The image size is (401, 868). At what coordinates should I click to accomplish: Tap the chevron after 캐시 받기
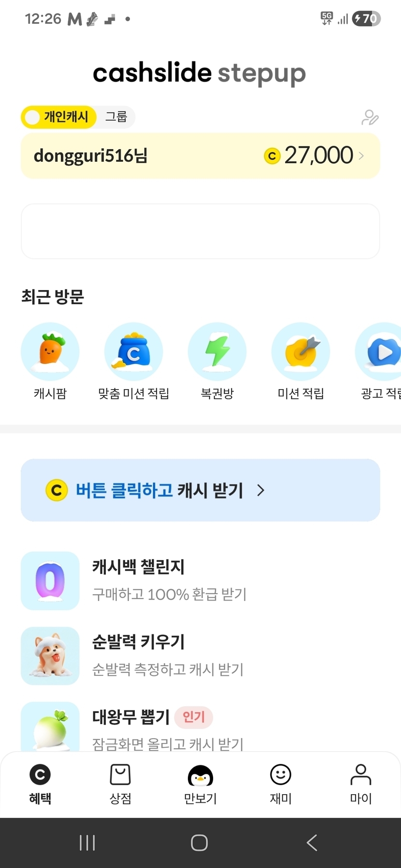[x=261, y=490]
